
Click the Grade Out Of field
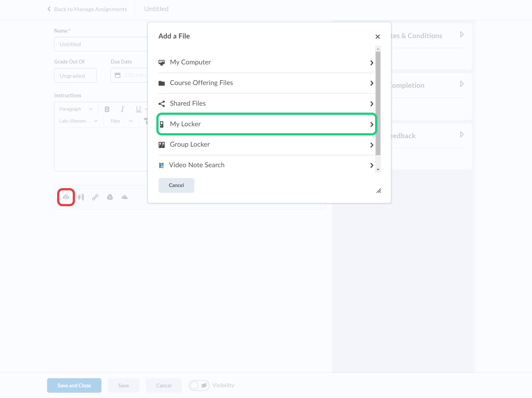(x=75, y=76)
